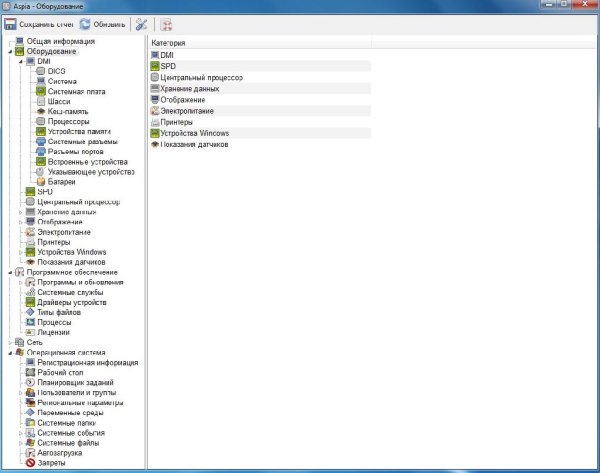Select Системные папки in tree
600x473 pixels.
[x=66, y=423]
